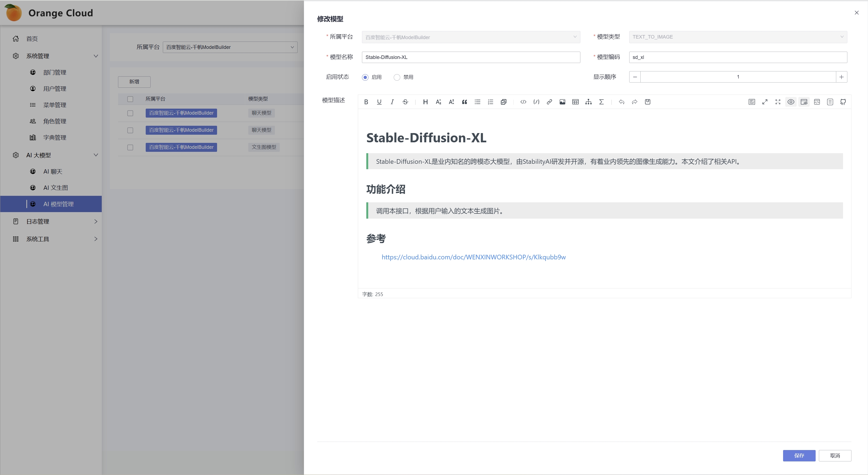Insert an unordered bullet list
The image size is (868, 475).
click(478, 102)
